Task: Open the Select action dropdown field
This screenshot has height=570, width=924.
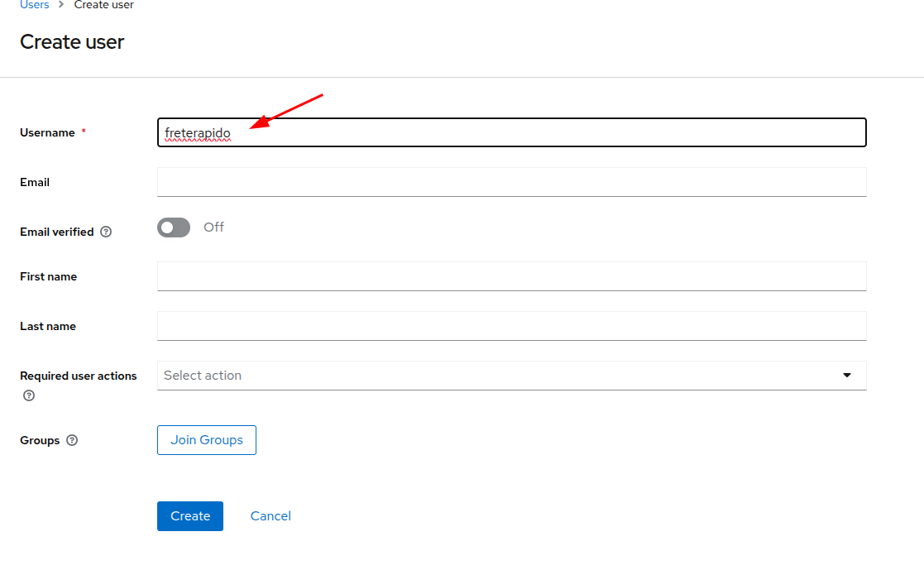Action: point(496,376)
